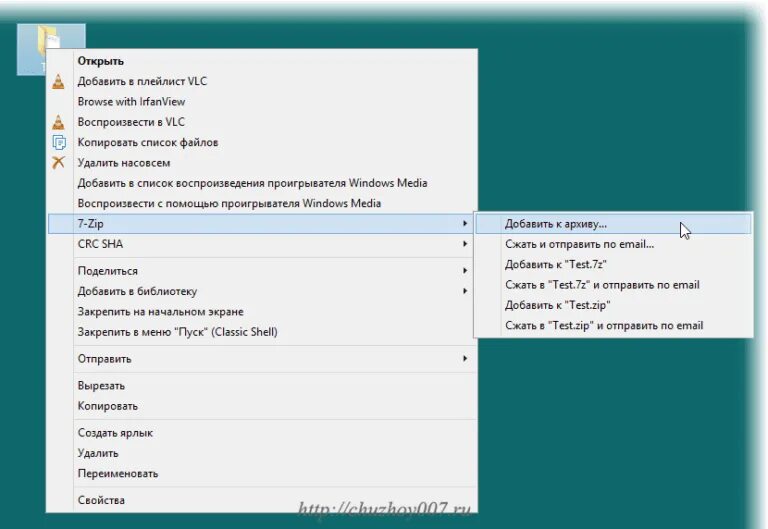Click the VLC cone icon beside Добавить в плейлист VLC

[58, 81]
